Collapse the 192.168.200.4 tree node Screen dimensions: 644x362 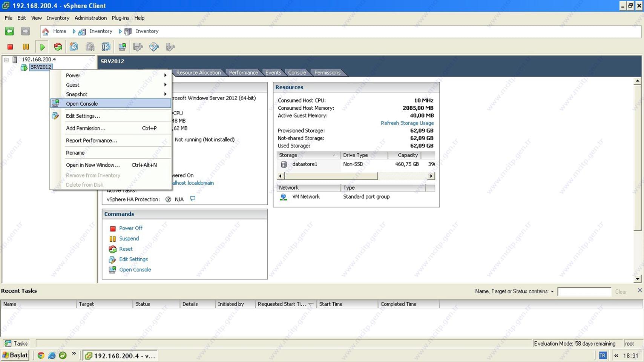coord(6,60)
